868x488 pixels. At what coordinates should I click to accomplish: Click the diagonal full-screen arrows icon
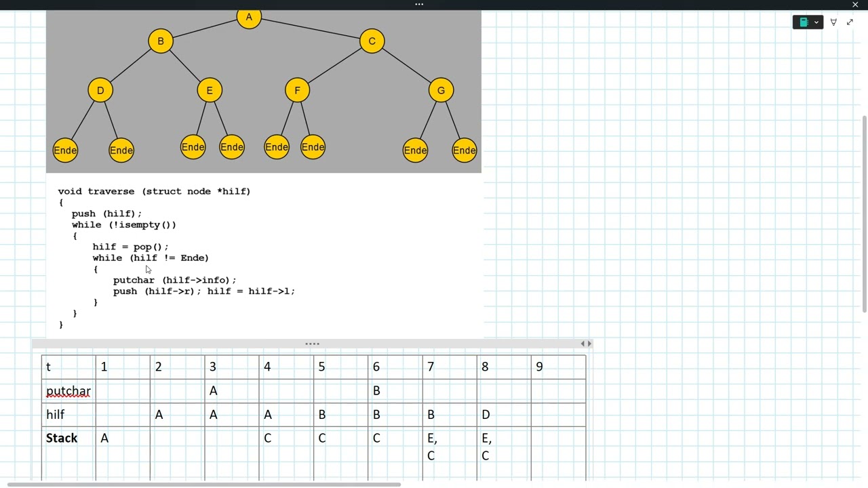(850, 22)
